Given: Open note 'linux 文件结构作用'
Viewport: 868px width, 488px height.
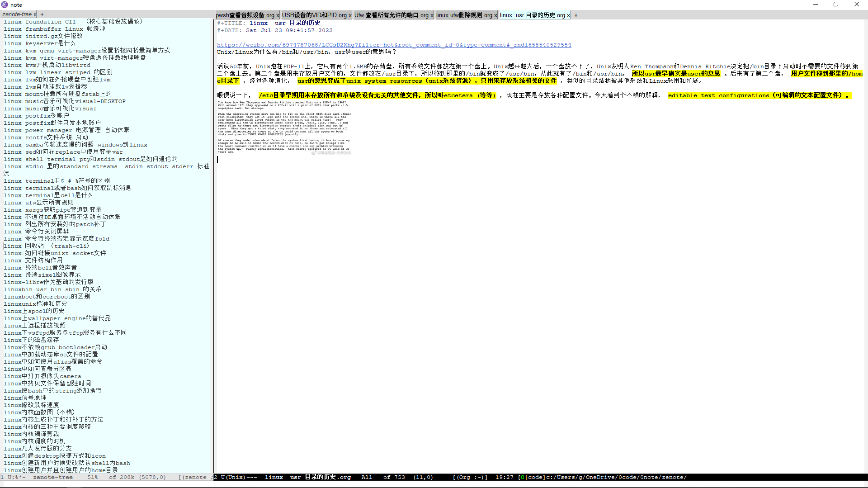Looking at the screenshot, I should pos(33,261).
